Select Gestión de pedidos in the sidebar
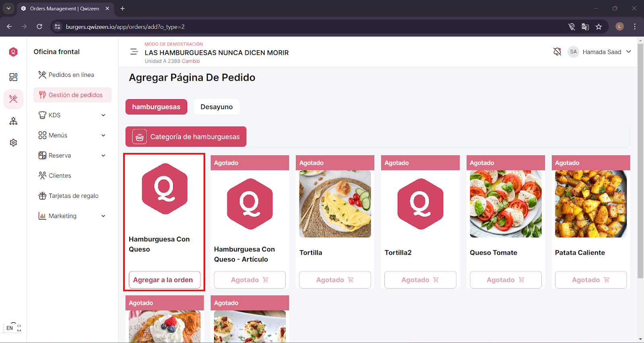Viewport: 644px width, 343px height. click(x=72, y=95)
